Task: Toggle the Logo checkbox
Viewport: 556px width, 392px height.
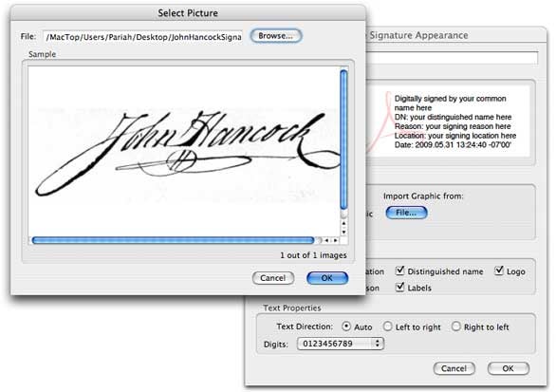Action: pos(499,271)
